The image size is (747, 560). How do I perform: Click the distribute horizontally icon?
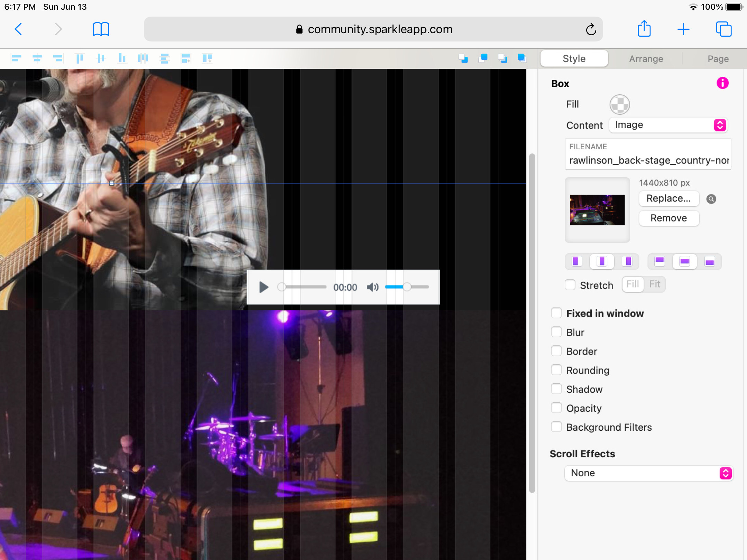coord(143,58)
